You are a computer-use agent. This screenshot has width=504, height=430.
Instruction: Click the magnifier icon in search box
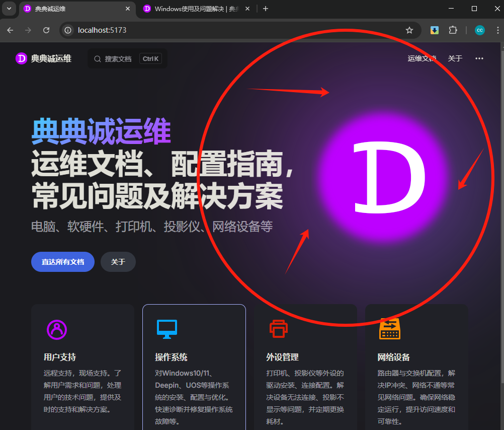(98, 59)
